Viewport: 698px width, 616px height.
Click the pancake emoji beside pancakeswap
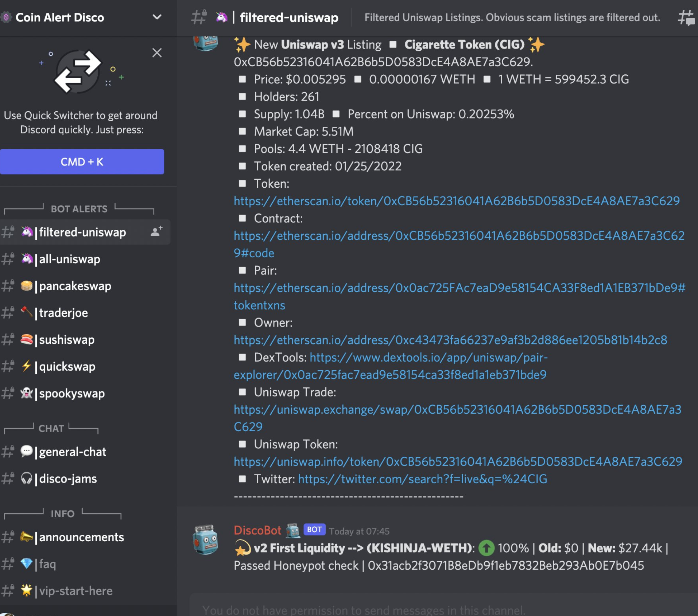(27, 285)
